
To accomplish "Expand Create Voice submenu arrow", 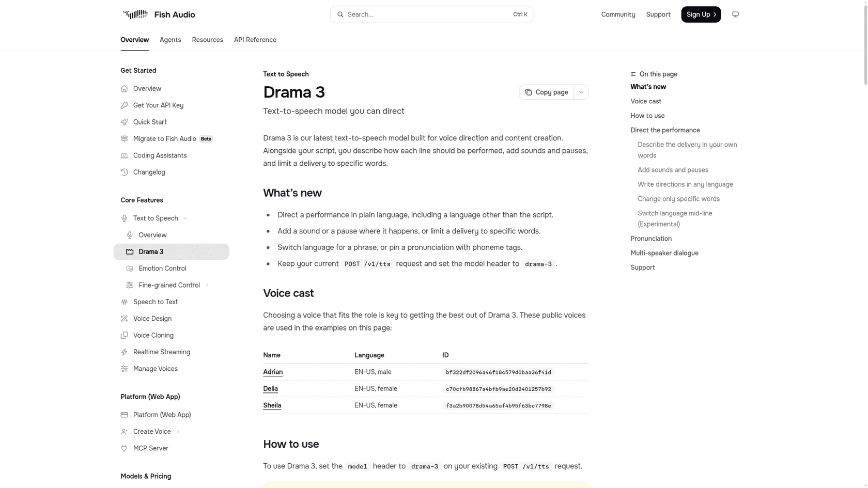I will [178, 432].
